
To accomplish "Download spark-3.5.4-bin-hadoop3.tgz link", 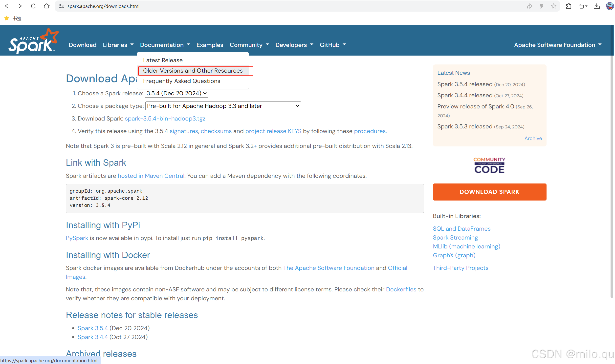I will tap(165, 119).
